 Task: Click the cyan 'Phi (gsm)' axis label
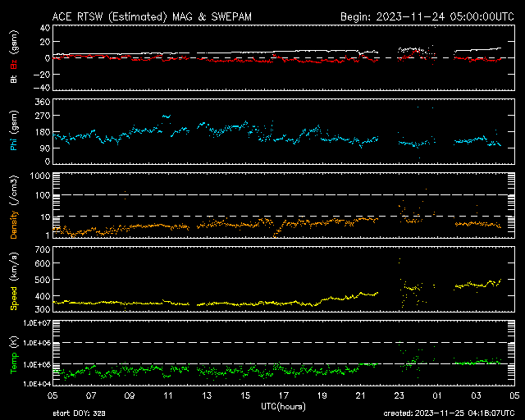coord(14,131)
